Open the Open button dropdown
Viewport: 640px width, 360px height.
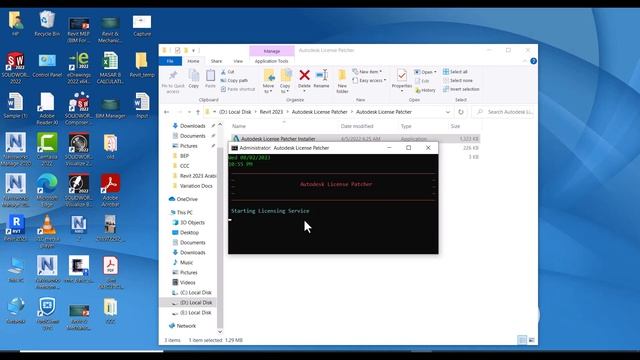click(x=436, y=72)
